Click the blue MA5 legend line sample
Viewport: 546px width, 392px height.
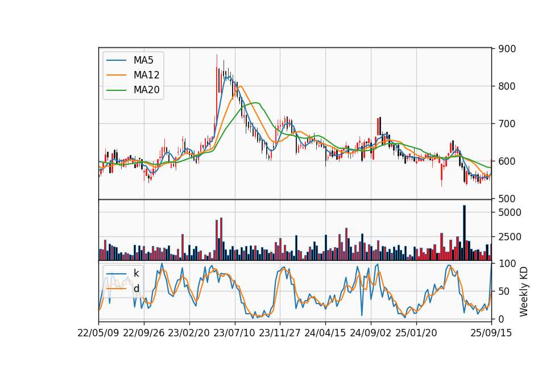pos(116,60)
